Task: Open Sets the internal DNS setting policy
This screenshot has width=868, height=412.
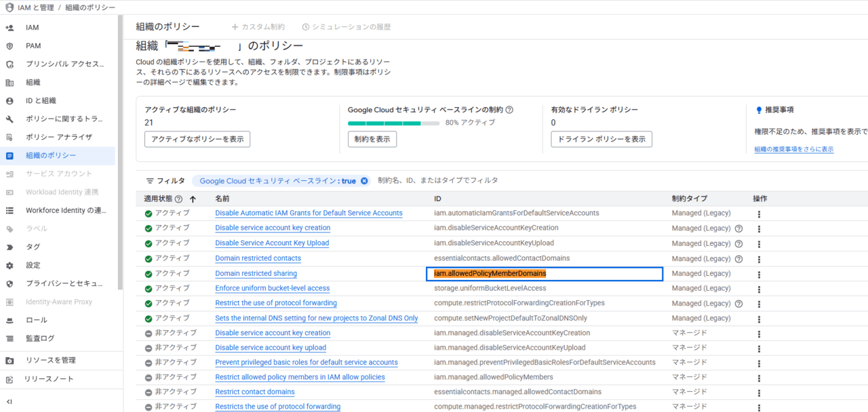Action: click(x=317, y=318)
